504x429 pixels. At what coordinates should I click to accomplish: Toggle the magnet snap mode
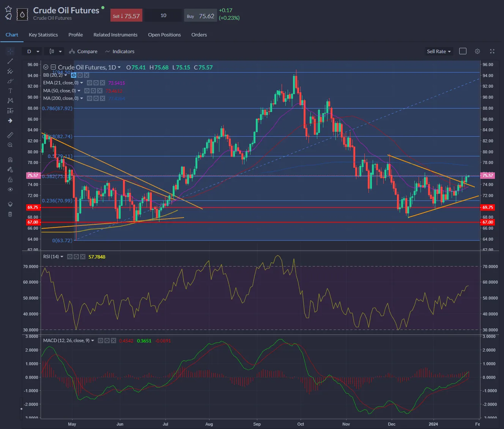[x=10, y=159]
